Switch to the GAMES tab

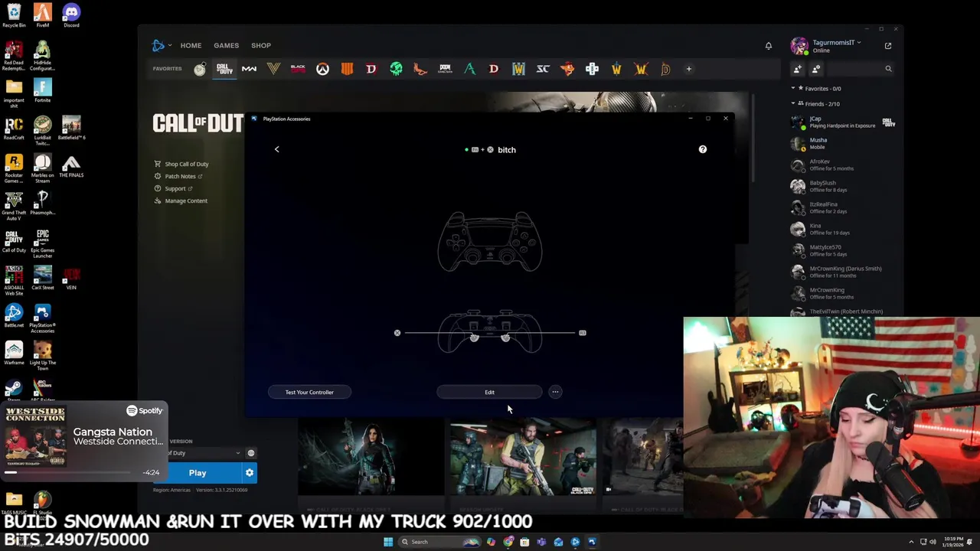pyautogui.click(x=226, y=46)
